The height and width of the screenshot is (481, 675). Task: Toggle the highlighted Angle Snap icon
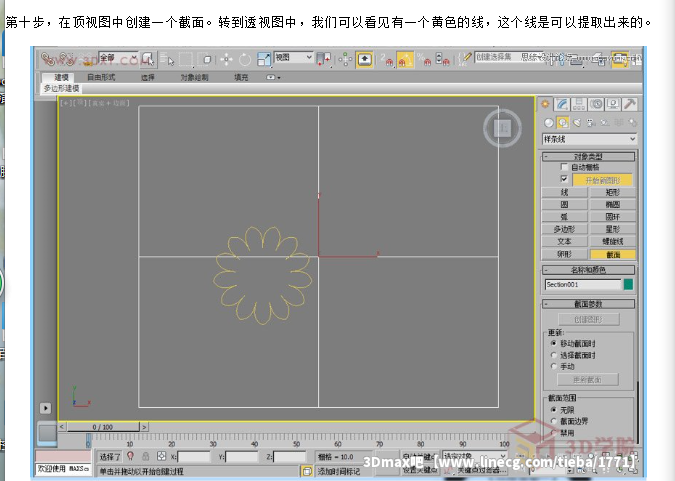click(x=404, y=59)
